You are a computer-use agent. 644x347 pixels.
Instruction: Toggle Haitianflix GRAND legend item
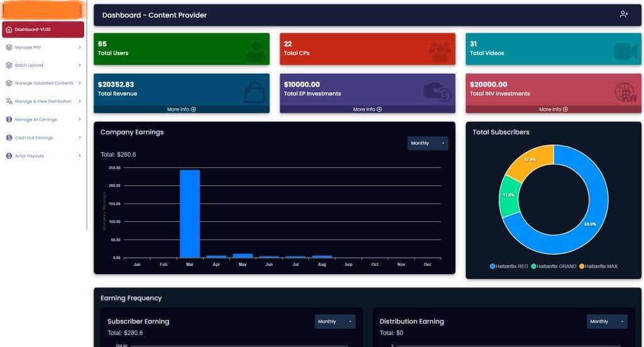coord(555,267)
